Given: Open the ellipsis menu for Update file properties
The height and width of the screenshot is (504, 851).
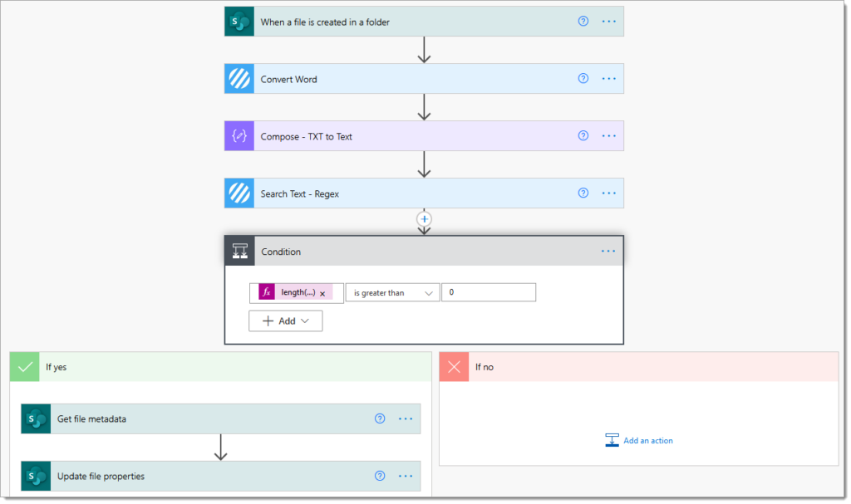Looking at the screenshot, I should click(x=406, y=476).
